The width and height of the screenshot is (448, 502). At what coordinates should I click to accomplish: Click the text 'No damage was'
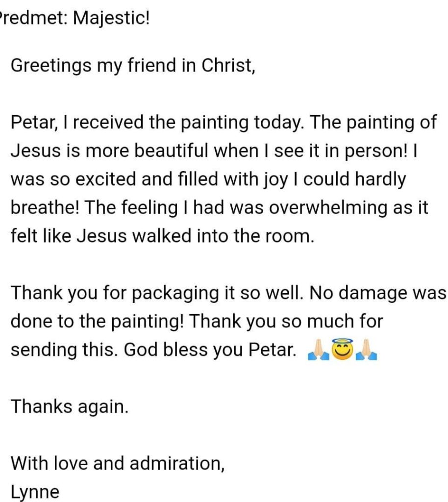pos(379,293)
